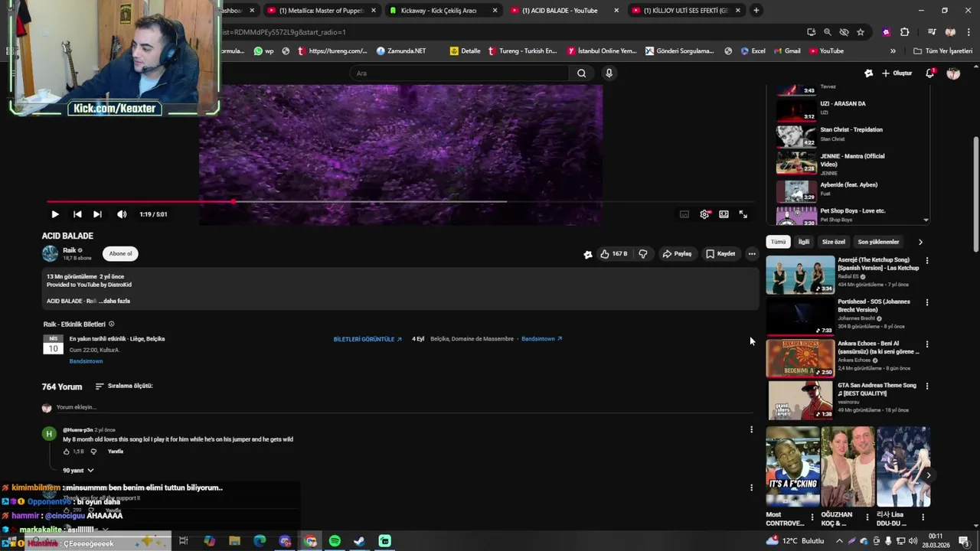Play Pet Shop Boys - Love etc. from playlist
Image resolution: width=980 pixels, height=551 pixels.
point(850,215)
